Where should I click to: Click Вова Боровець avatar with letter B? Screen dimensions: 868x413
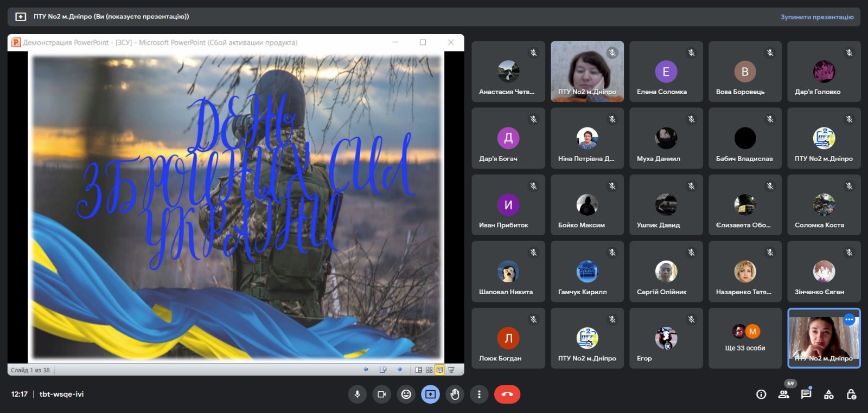coord(745,72)
